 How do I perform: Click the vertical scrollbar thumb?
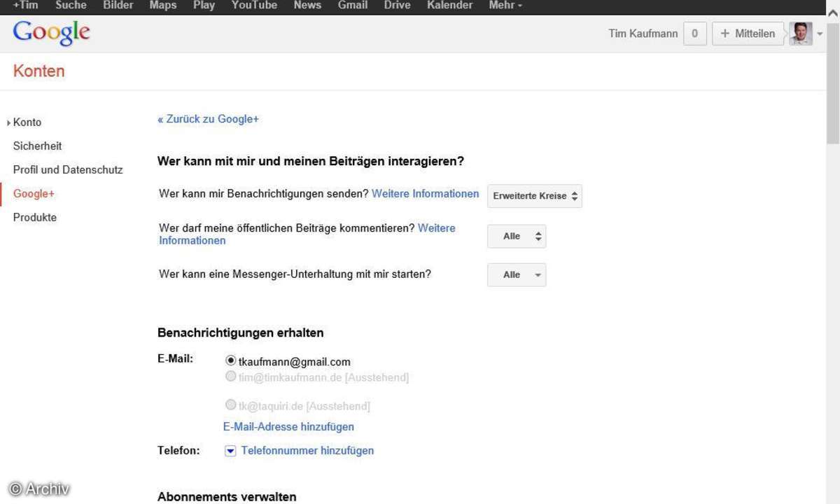(x=833, y=83)
